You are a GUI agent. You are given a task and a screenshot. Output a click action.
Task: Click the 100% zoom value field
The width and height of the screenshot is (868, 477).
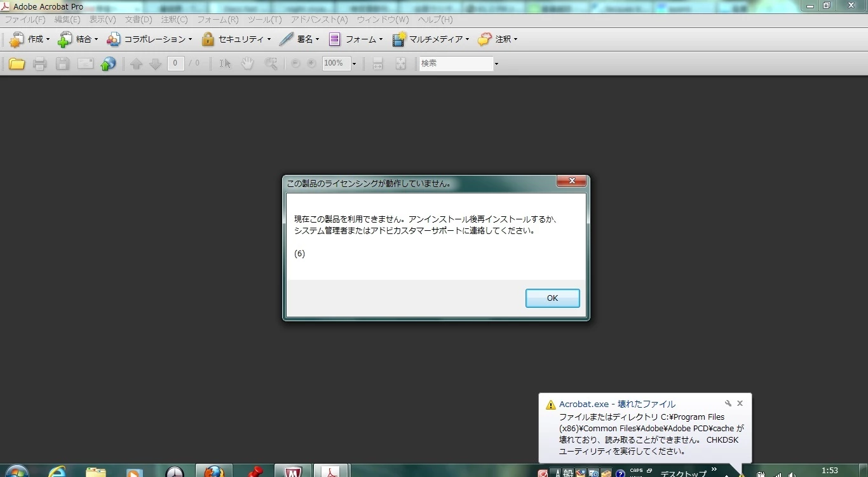pyautogui.click(x=336, y=64)
